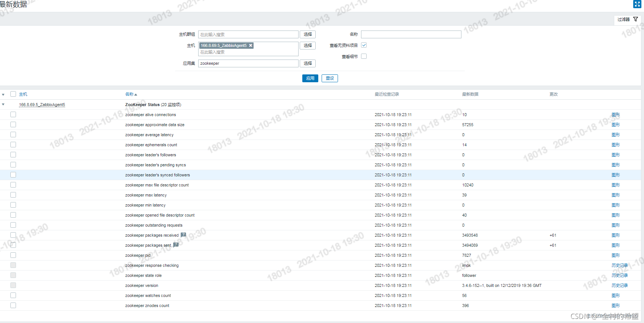Screen dimensions: 644x323
Task: Toggle the show items without data checkbox
Action: pyautogui.click(x=364, y=45)
